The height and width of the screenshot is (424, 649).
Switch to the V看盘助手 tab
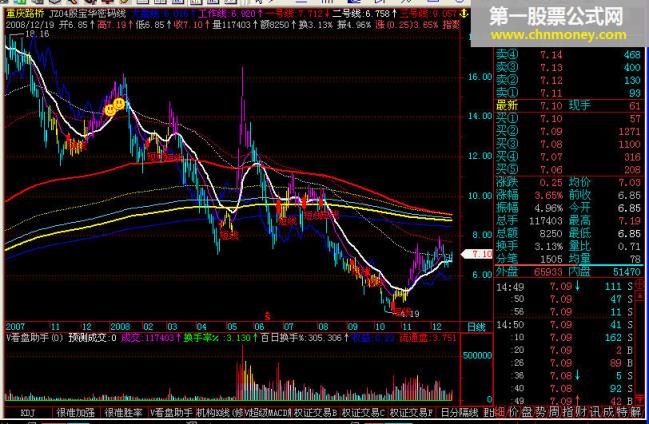pyautogui.click(x=171, y=413)
